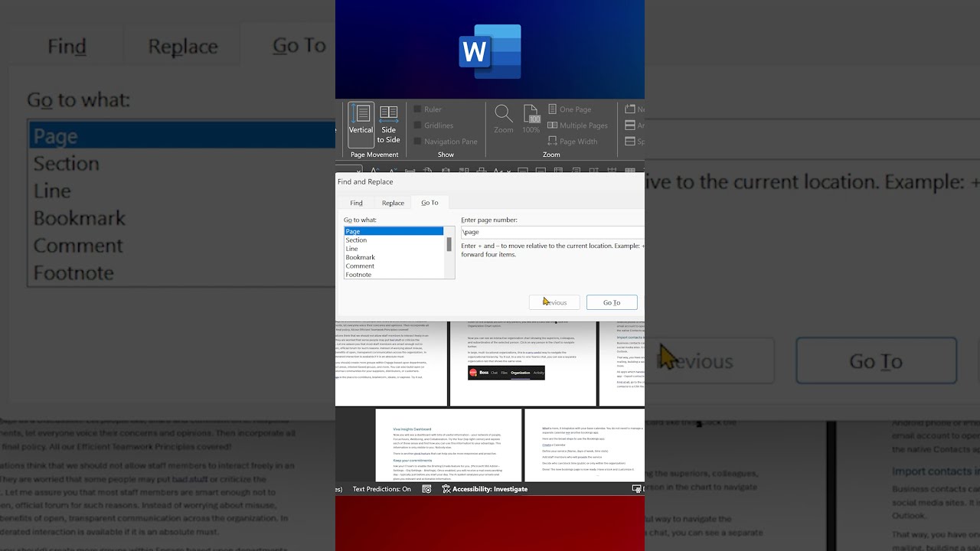Image resolution: width=980 pixels, height=551 pixels.
Task: Select Vertical page movement
Action: (361, 125)
